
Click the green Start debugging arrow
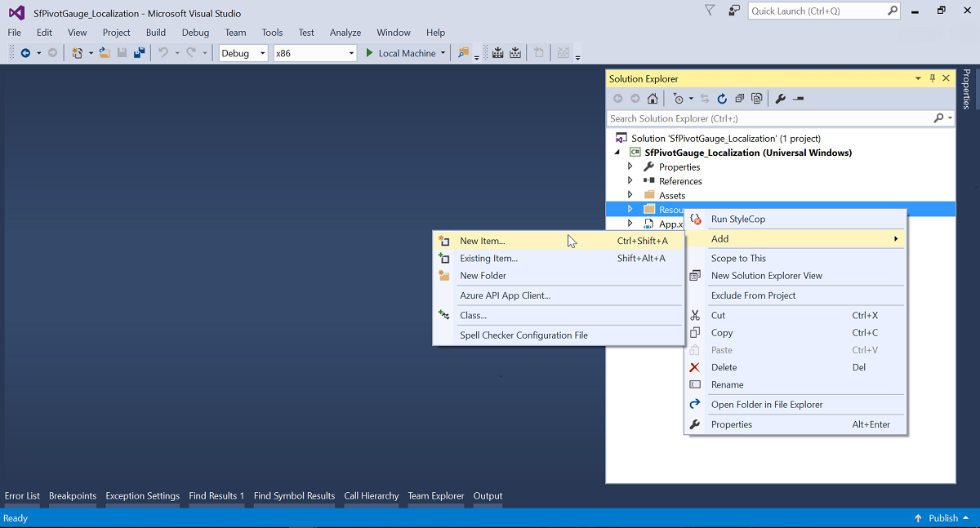point(369,53)
